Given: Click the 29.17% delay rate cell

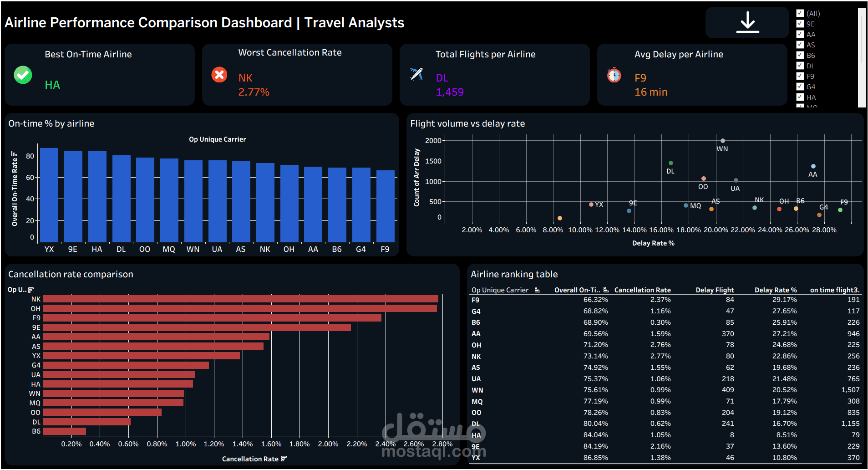Looking at the screenshot, I should pyautogui.click(x=784, y=300).
